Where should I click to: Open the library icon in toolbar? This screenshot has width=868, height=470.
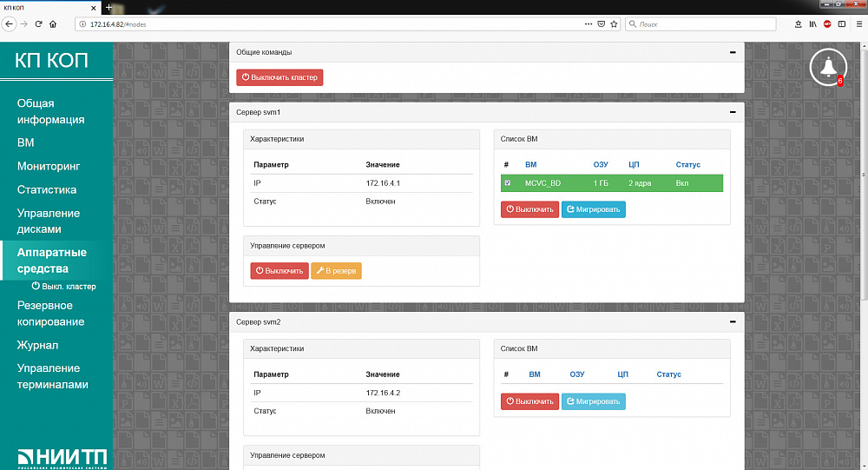[812, 23]
